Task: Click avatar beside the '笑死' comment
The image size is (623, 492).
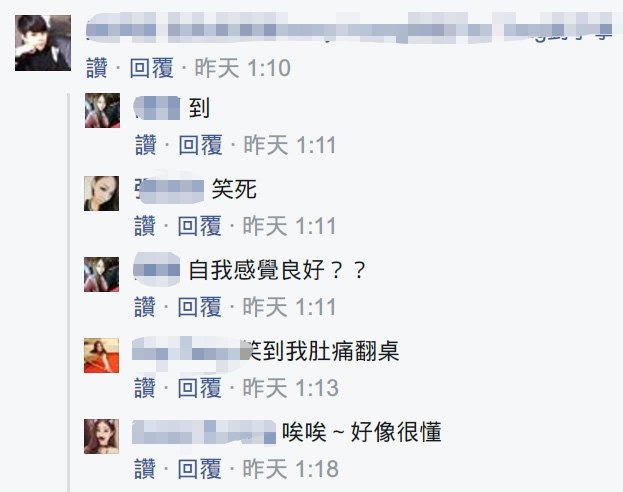Action: tap(101, 194)
